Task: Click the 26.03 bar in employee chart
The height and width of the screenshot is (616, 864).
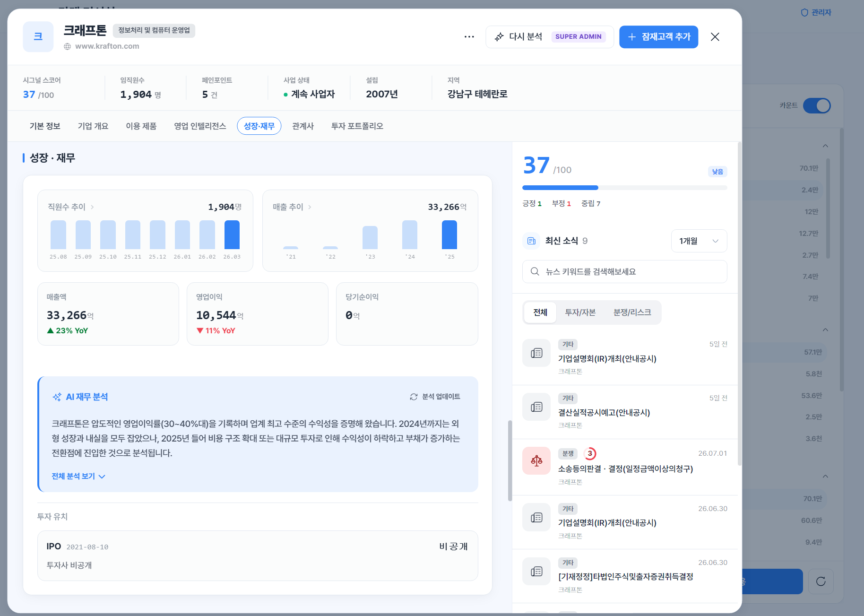Action: click(x=232, y=234)
